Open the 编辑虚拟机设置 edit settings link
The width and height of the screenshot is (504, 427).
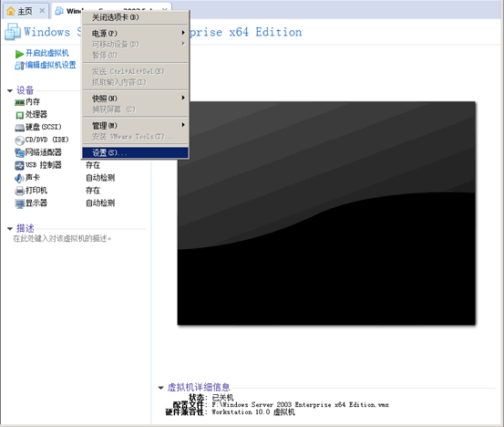pyautogui.click(x=50, y=65)
